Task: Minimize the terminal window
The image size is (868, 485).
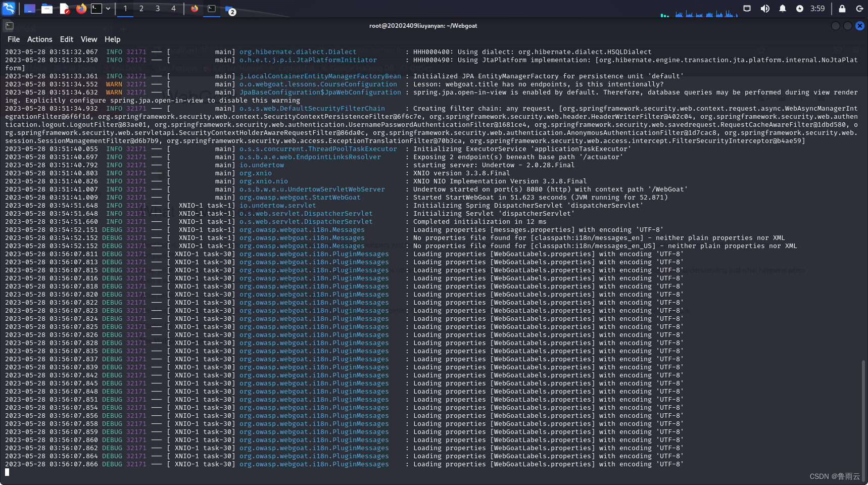Action: coord(835,26)
